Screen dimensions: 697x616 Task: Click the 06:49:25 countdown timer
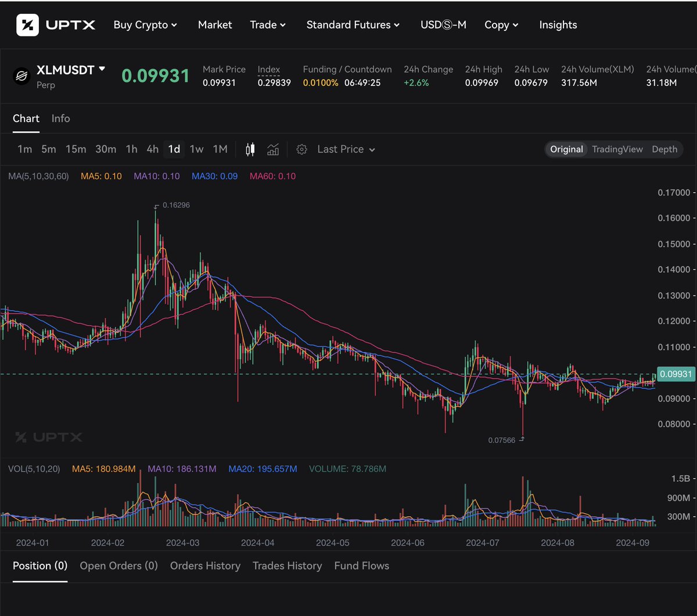(x=362, y=83)
